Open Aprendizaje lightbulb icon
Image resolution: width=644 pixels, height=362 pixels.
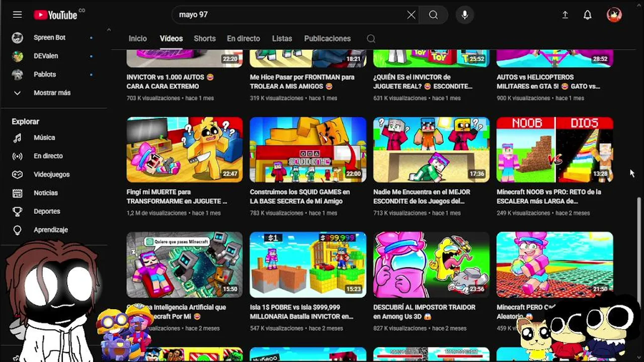[18, 230]
